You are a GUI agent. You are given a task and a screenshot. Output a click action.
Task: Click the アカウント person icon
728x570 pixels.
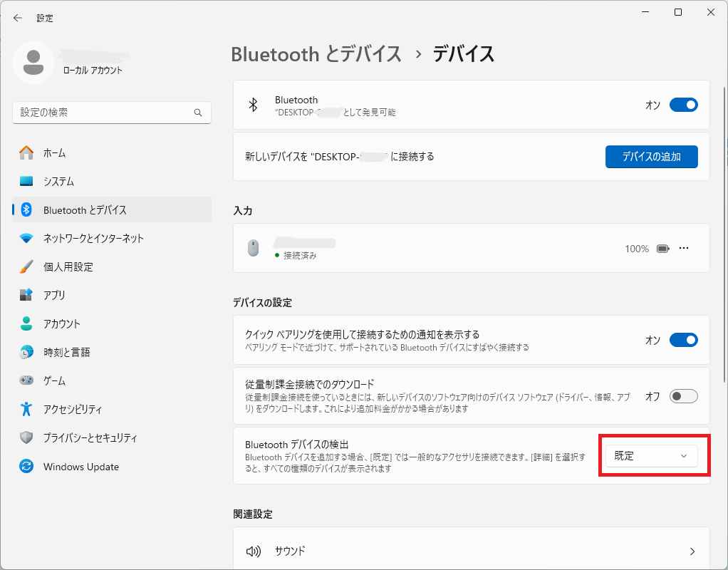click(26, 323)
